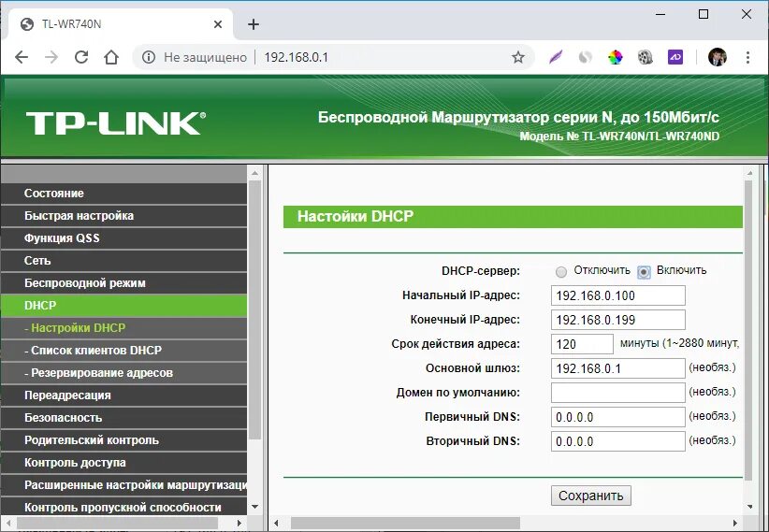Reload the router page
The width and height of the screenshot is (769, 532).
[81, 57]
